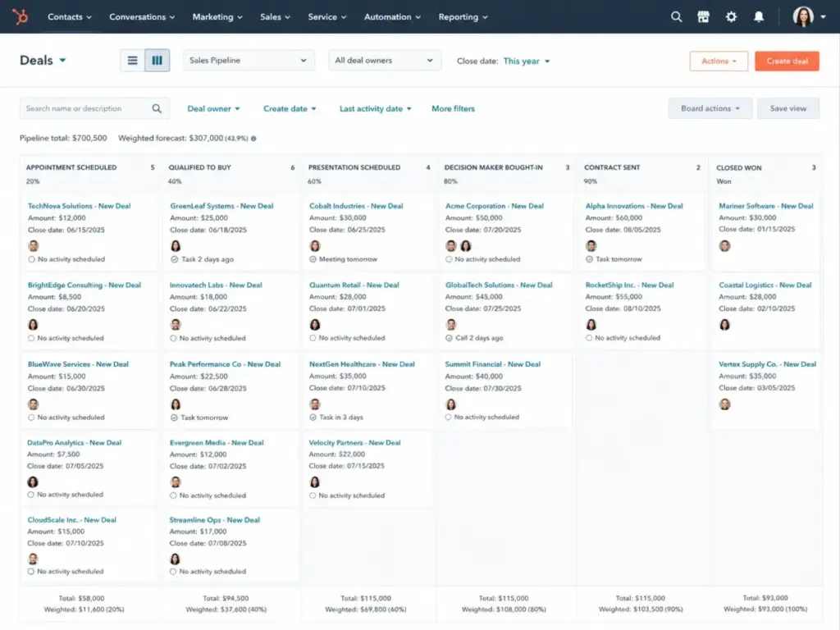Open the Sales Pipeline dropdown

click(x=249, y=61)
